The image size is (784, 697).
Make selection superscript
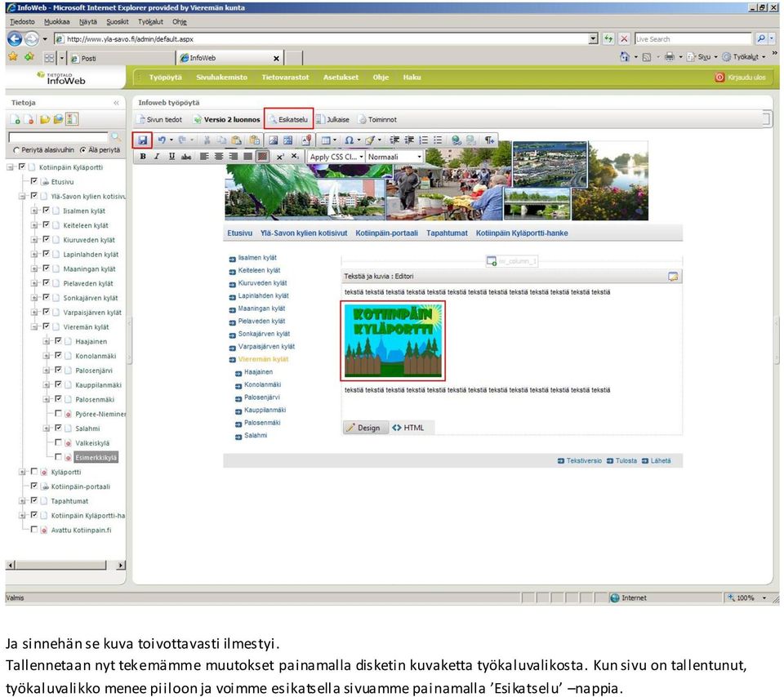point(280,157)
